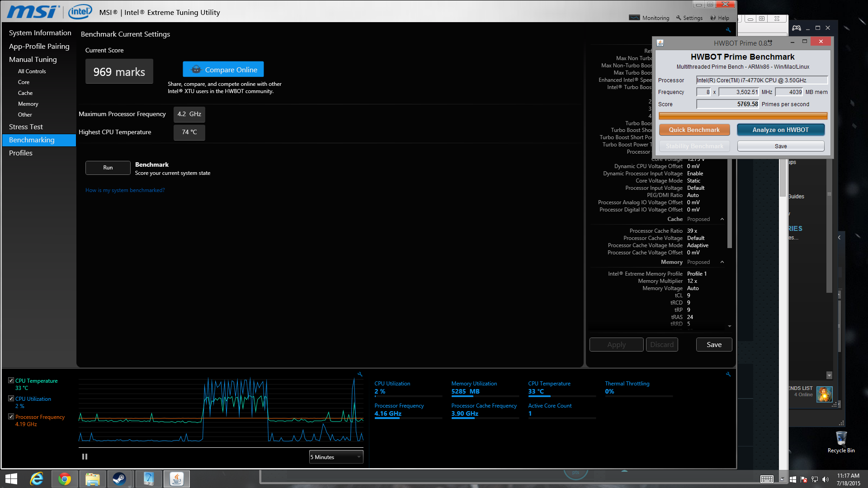Click the wrench icon of the monitor stats panel
The image size is (868, 488).
728,374
